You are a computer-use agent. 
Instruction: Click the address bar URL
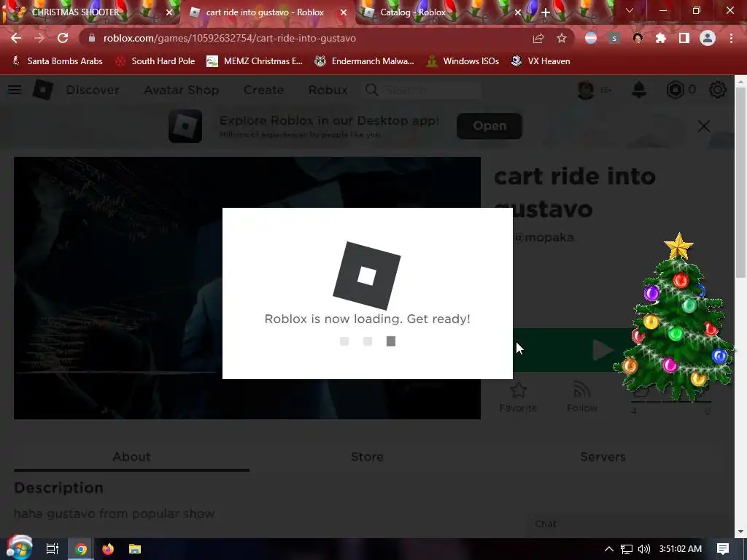(x=230, y=38)
